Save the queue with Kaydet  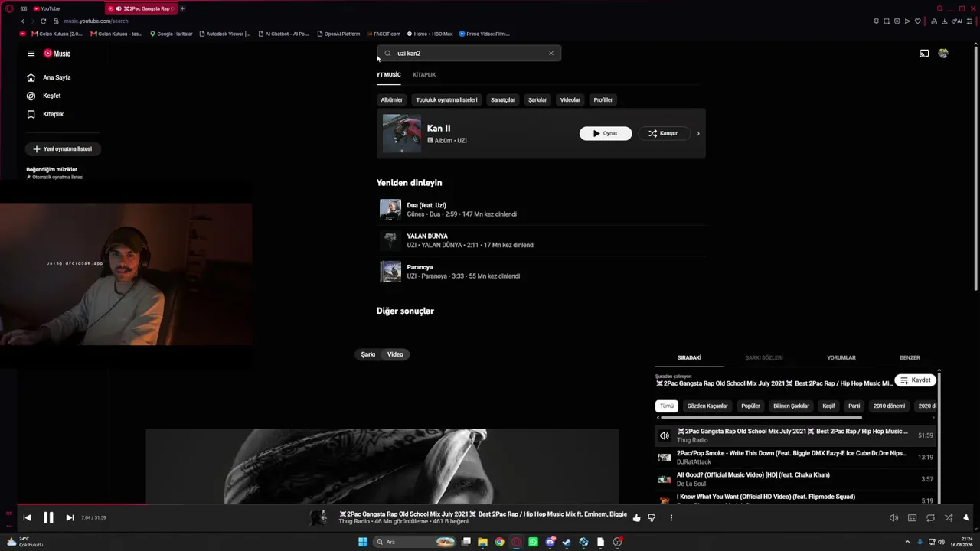915,380
